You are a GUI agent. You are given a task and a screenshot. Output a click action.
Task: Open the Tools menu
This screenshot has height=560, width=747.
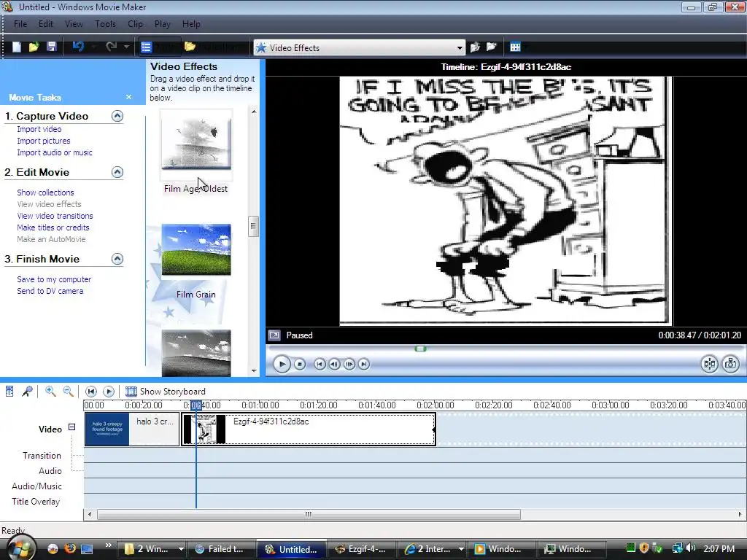(105, 24)
